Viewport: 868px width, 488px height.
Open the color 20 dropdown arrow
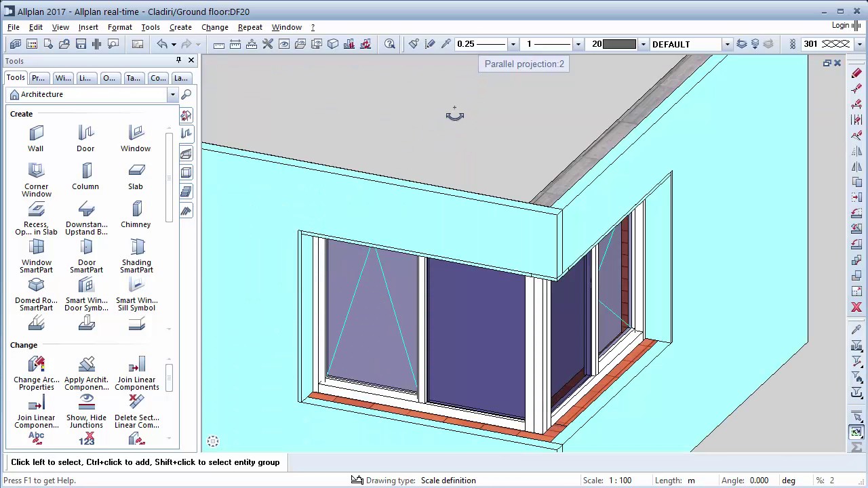point(643,44)
